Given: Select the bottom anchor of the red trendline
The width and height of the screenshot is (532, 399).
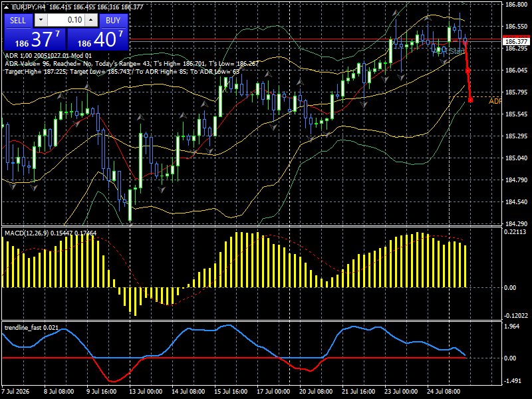Looking at the screenshot, I should point(471,100).
